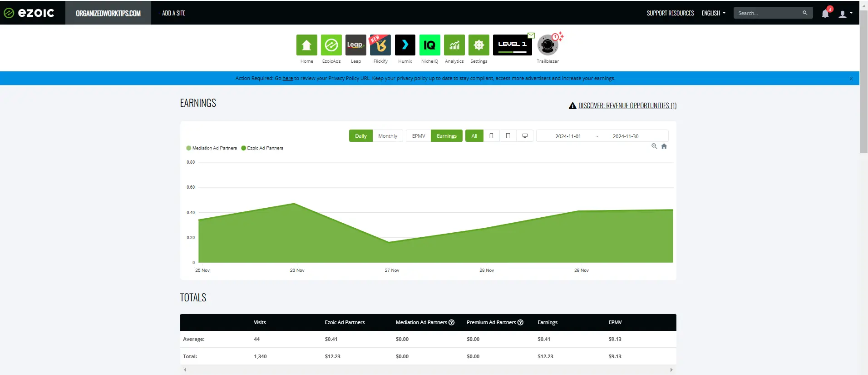Select the ORGANIZEDWORKTIPS.COM site tab
The image size is (868, 375).
tap(108, 13)
